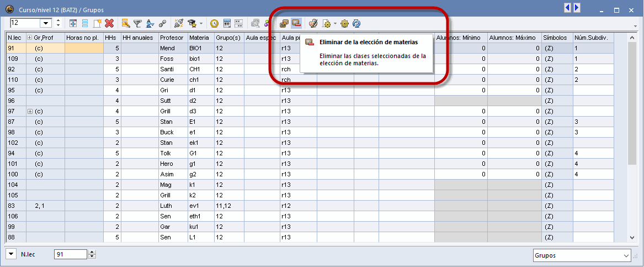
Task: Click the chain link coupling icon
Action: pos(162,23)
